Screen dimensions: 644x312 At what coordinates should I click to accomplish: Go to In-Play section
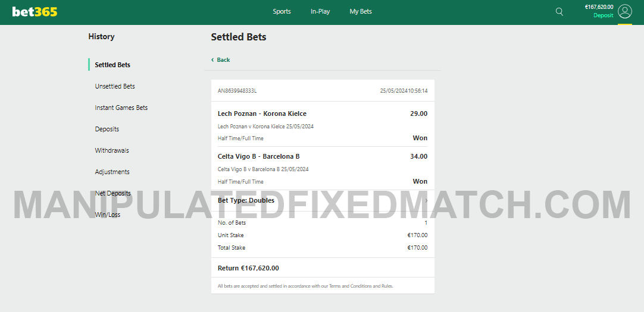click(320, 11)
